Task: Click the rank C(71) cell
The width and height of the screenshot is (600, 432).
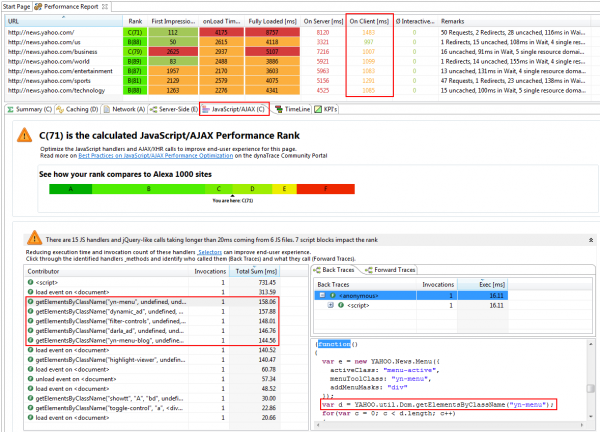Action: coord(135,33)
